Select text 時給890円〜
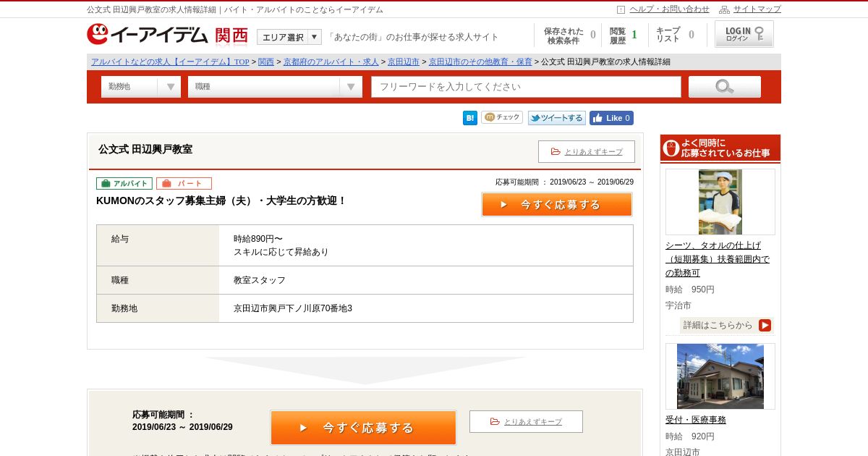868x456 pixels. point(258,239)
